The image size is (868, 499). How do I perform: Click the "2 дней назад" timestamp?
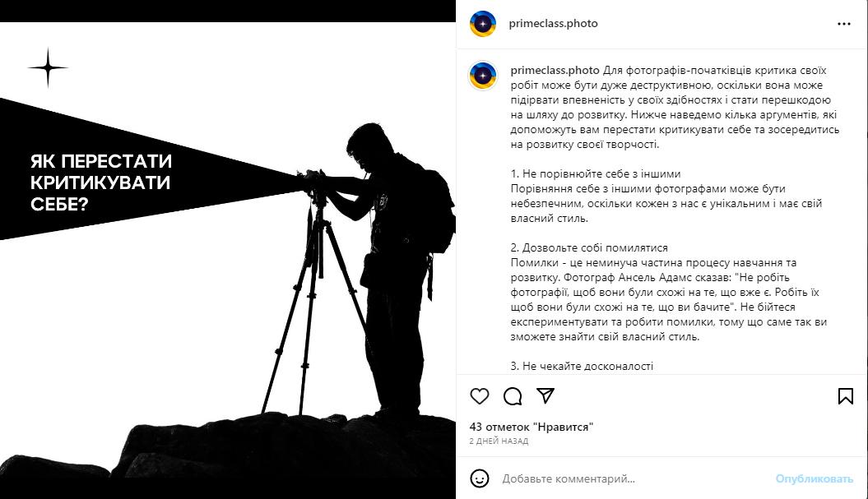499,441
